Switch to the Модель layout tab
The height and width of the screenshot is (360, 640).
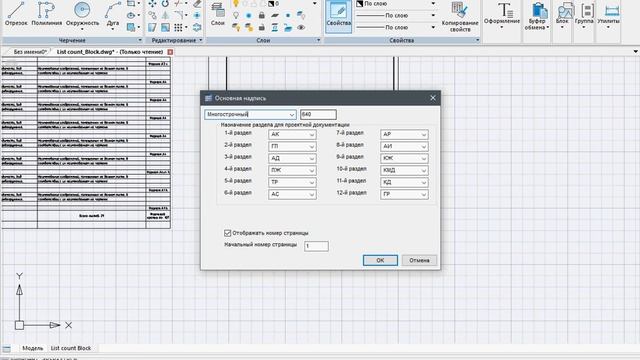coord(32,348)
